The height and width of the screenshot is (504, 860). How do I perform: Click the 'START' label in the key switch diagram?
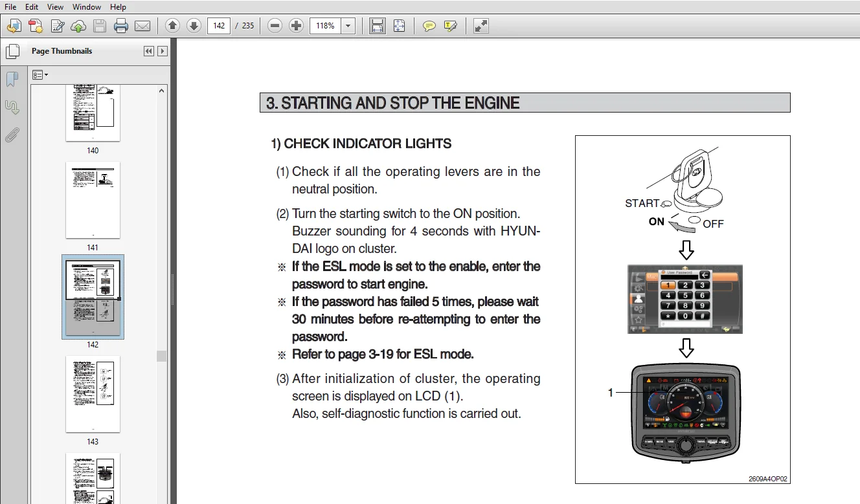pyautogui.click(x=642, y=203)
